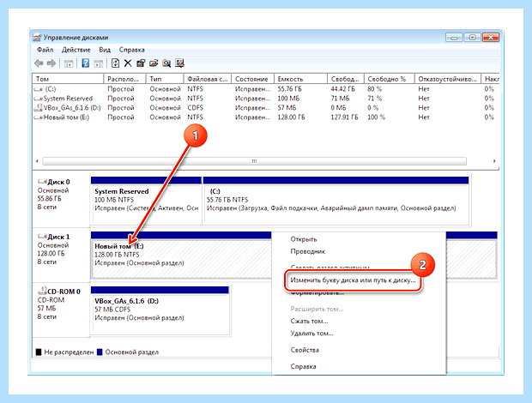This screenshot has height=403, width=532.
Task: Click the horizontal scrollbar thumb
Action: tap(254, 161)
